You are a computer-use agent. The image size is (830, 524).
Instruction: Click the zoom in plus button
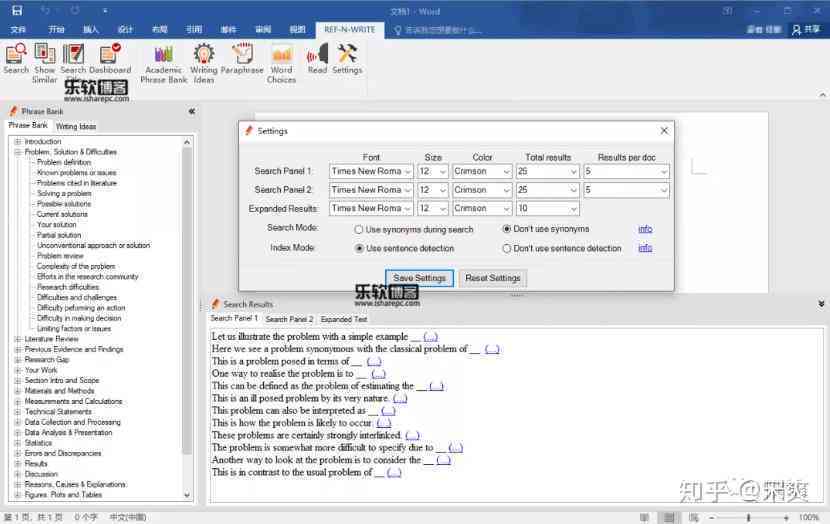[x=786, y=517]
